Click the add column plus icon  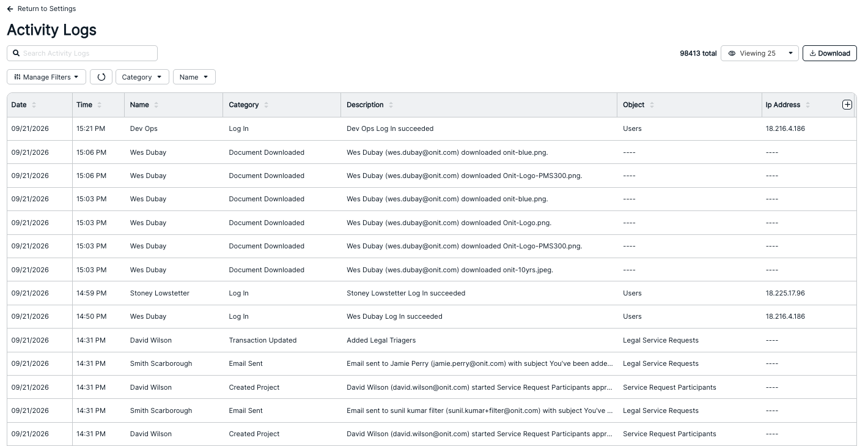tap(847, 105)
